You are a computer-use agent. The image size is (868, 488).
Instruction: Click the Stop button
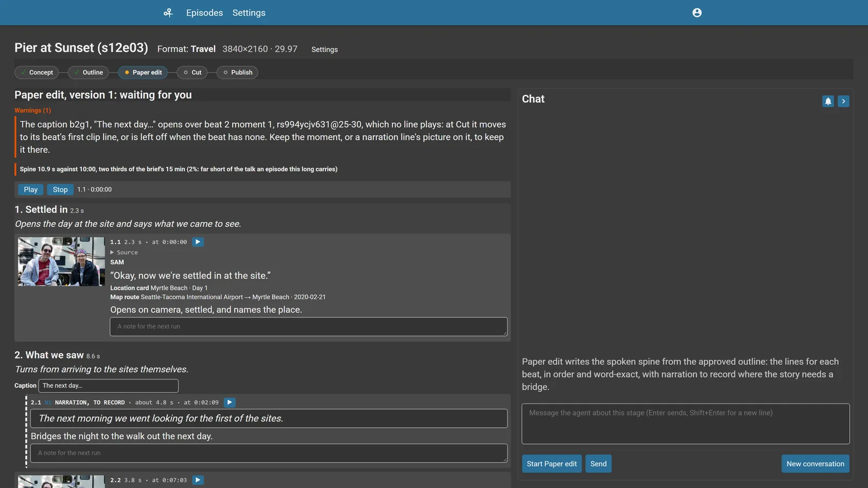point(60,189)
